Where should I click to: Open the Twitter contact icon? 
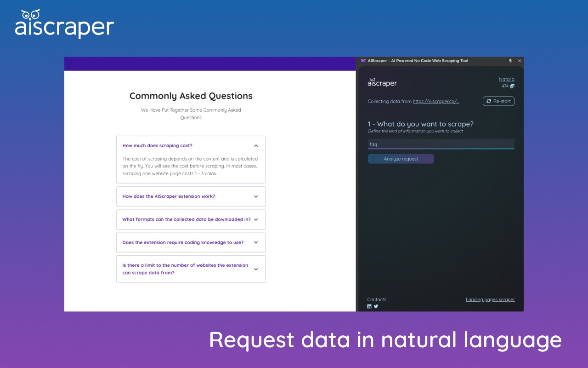coord(376,306)
